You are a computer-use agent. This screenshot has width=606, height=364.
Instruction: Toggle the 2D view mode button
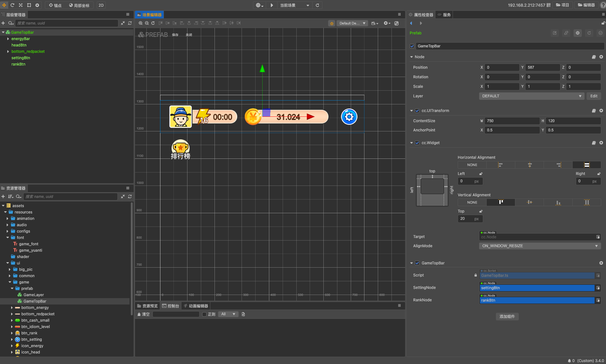101,5
